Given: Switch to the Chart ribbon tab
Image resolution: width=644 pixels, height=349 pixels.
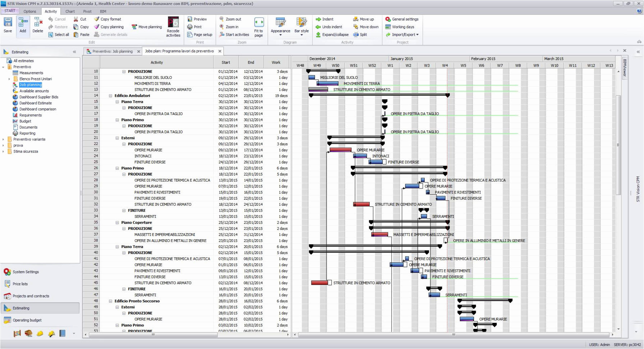Looking at the screenshot, I should (70, 11).
